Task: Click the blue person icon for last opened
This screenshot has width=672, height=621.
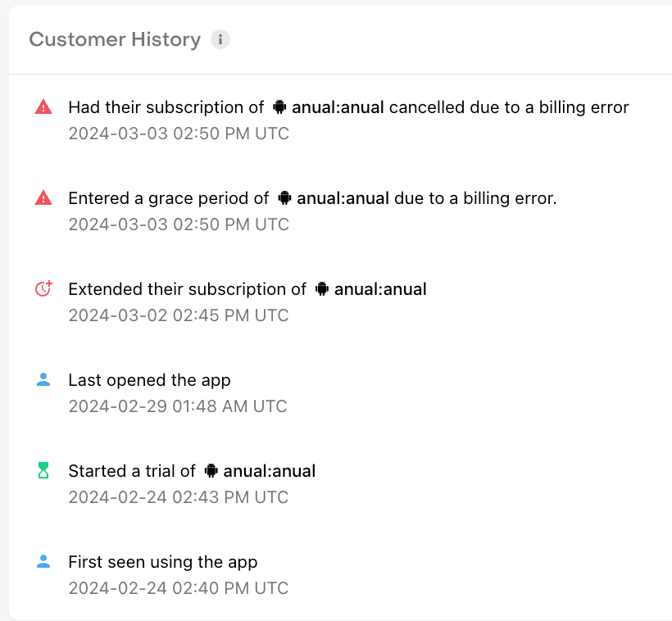Action: point(43,379)
